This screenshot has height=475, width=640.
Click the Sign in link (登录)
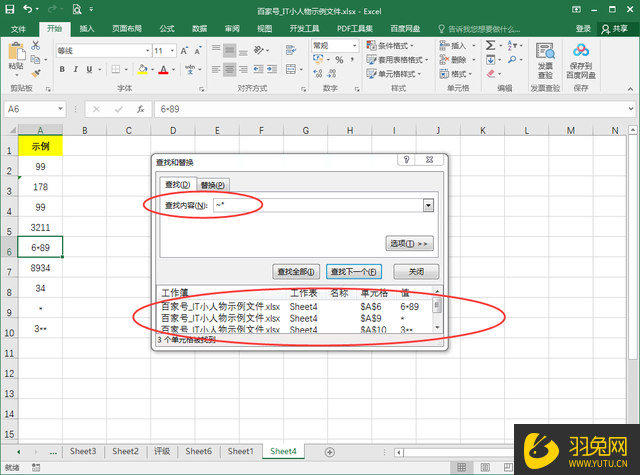583,29
